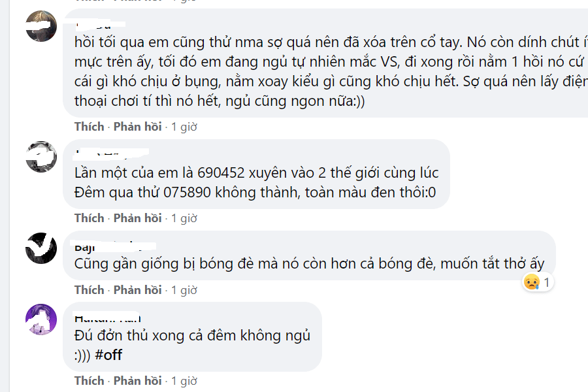Click Phản hồi beneath the bóng đè reply
This screenshot has width=588, height=392.
click(x=137, y=289)
